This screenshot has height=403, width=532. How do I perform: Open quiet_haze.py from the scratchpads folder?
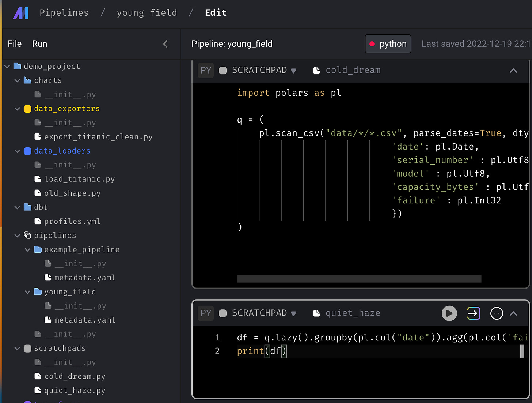(x=75, y=390)
